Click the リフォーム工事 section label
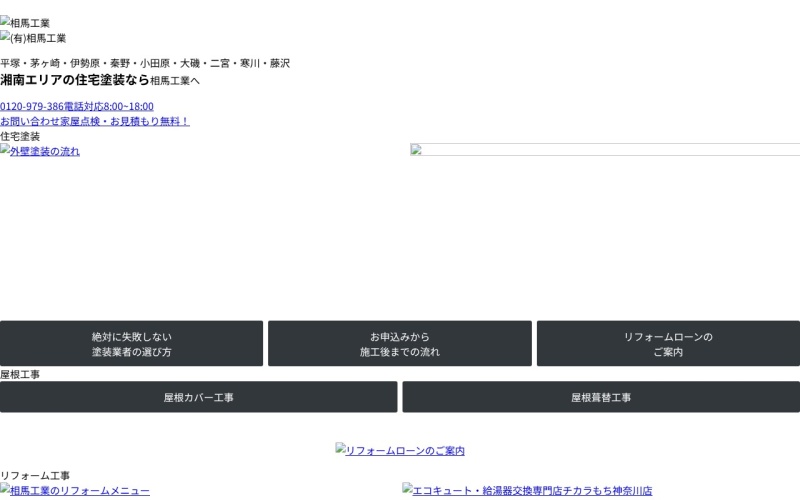 tap(35, 475)
